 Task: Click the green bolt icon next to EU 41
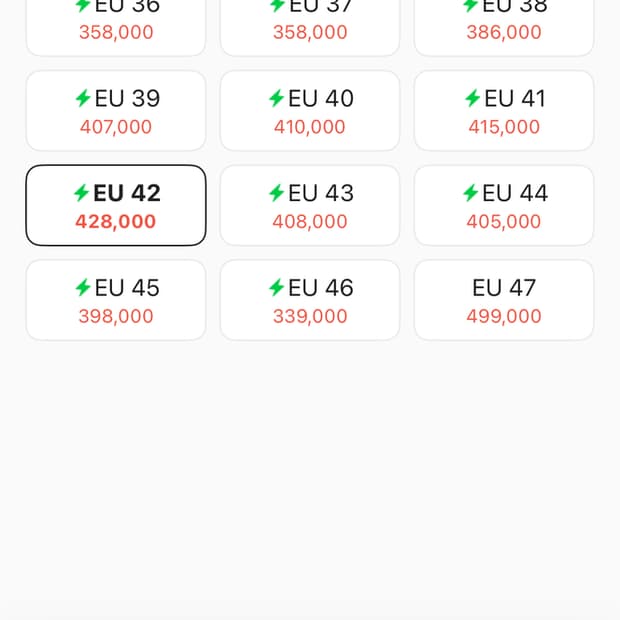[x=472, y=98]
